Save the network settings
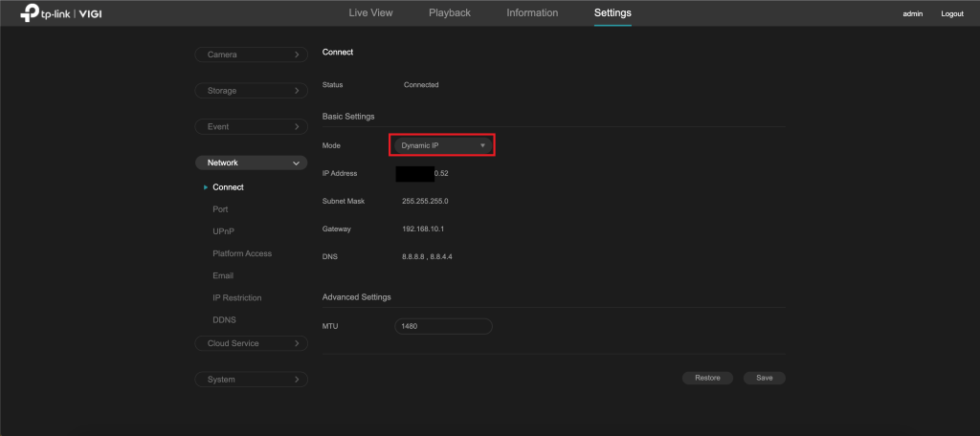The height and width of the screenshot is (436, 980). click(765, 378)
